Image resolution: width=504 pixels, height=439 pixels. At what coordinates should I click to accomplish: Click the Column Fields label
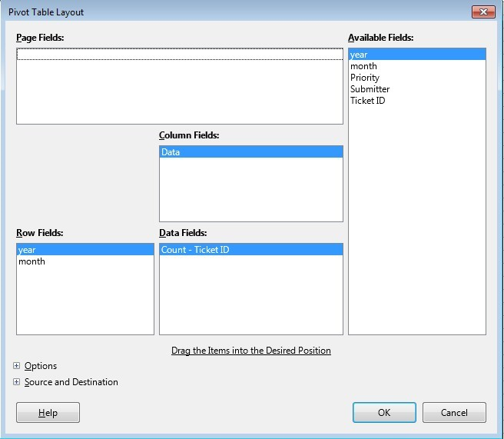click(189, 135)
